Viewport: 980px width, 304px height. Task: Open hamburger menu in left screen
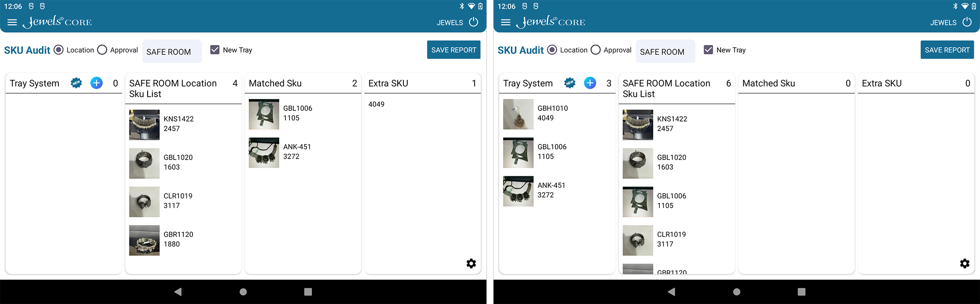pos(12,23)
